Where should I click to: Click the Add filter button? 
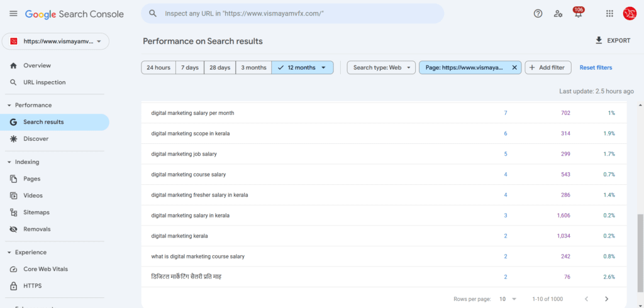click(x=548, y=68)
